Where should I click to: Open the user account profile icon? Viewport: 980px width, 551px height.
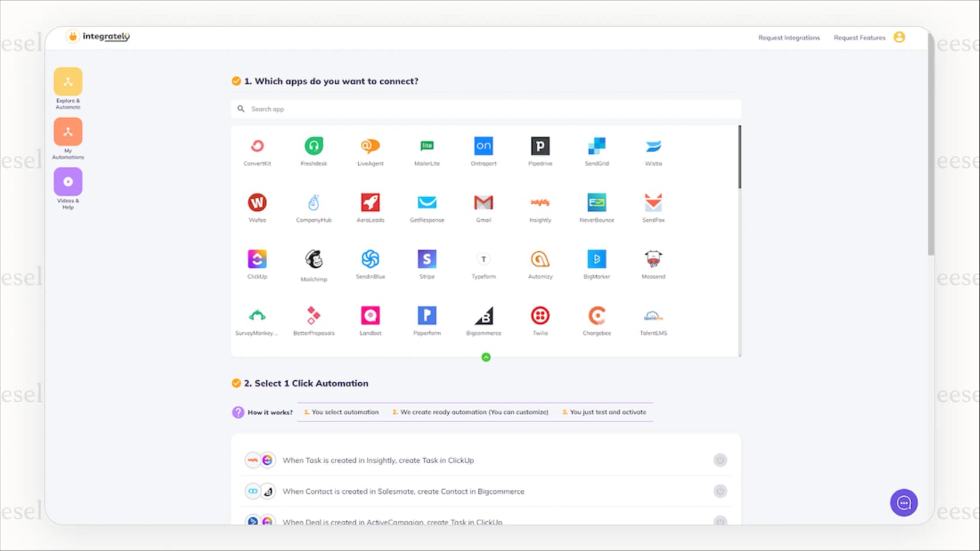[x=900, y=37]
